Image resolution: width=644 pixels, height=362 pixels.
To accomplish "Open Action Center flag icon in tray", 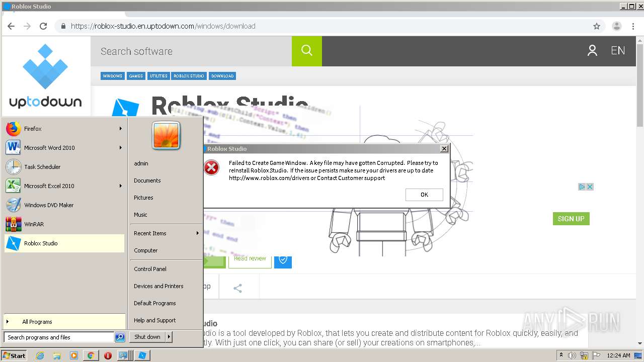I will 596,355.
